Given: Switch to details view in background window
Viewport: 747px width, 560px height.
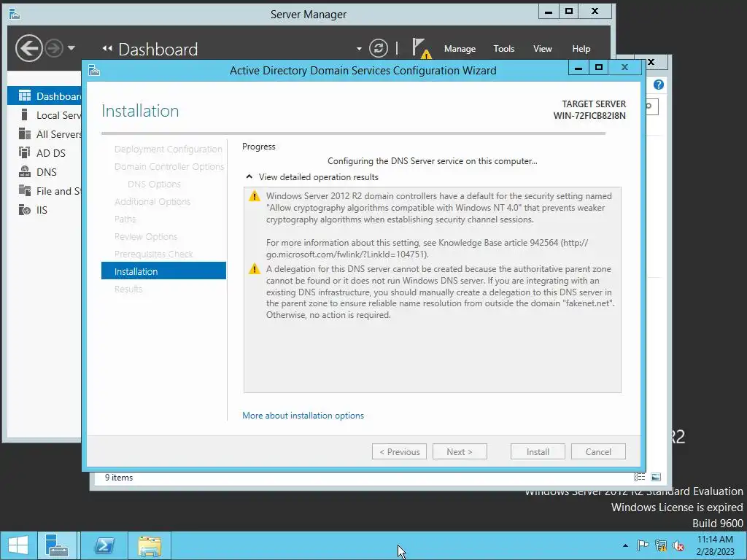Looking at the screenshot, I should tap(639, 477).
